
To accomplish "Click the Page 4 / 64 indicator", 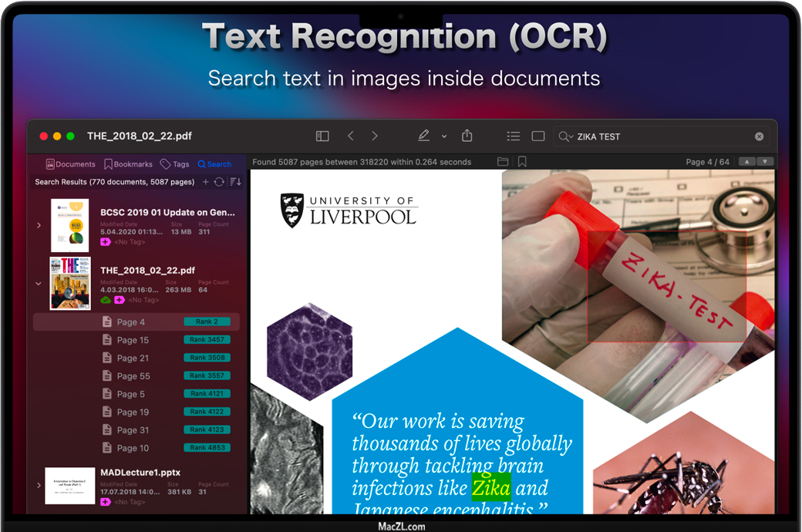I will (707, 162).
